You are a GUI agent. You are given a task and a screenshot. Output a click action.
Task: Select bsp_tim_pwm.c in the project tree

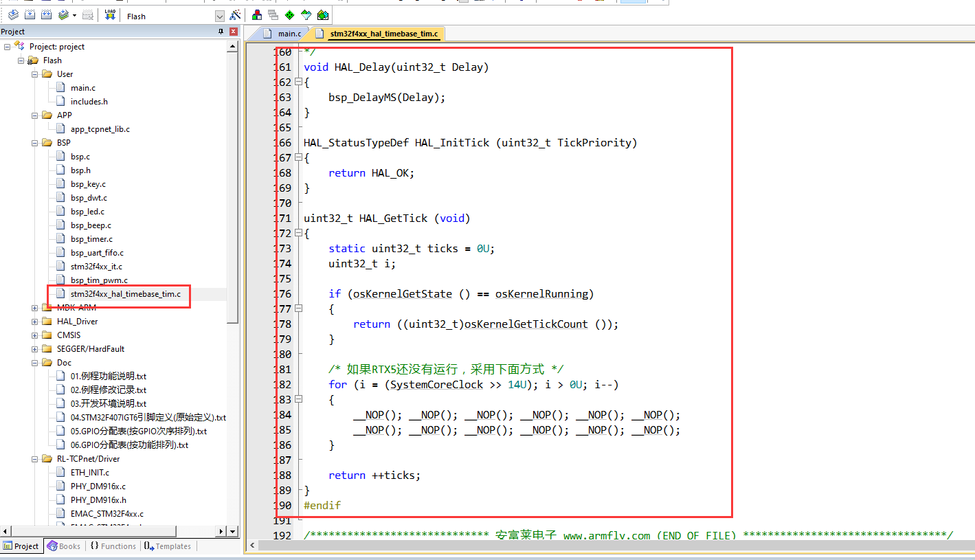pyautogui.click(x=99, y=280)
